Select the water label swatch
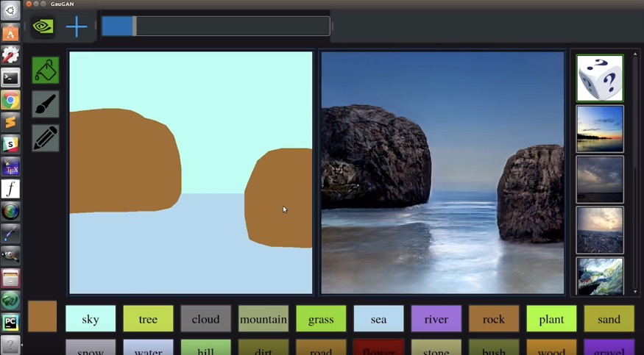 click(148, 347)
